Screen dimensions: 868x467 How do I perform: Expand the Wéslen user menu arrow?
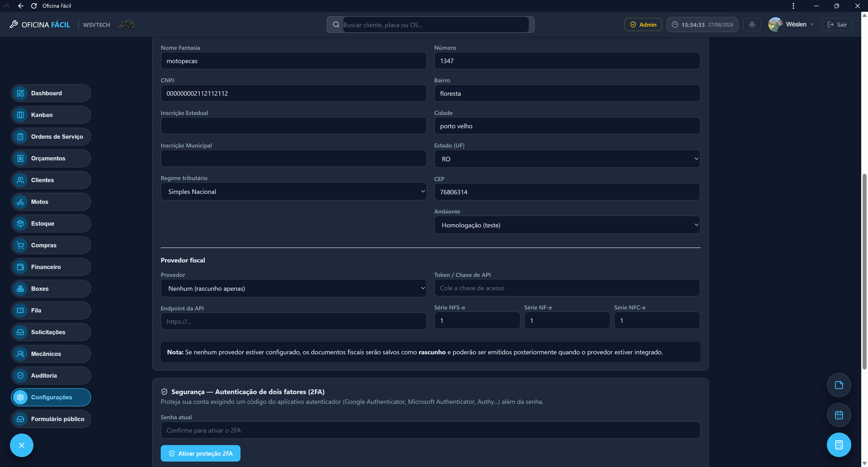(x=812, y=24)
